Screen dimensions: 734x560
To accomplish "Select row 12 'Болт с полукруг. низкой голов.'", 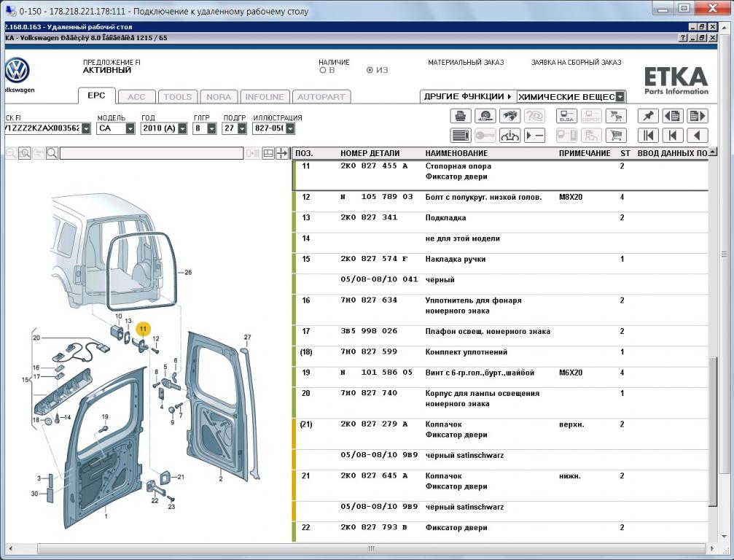I will tap(500, 201).
